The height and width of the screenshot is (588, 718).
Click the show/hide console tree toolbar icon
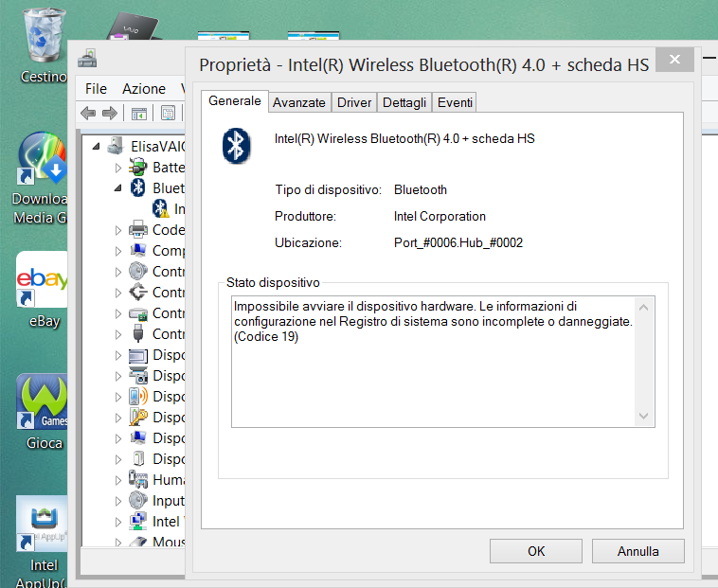(139, 113)
